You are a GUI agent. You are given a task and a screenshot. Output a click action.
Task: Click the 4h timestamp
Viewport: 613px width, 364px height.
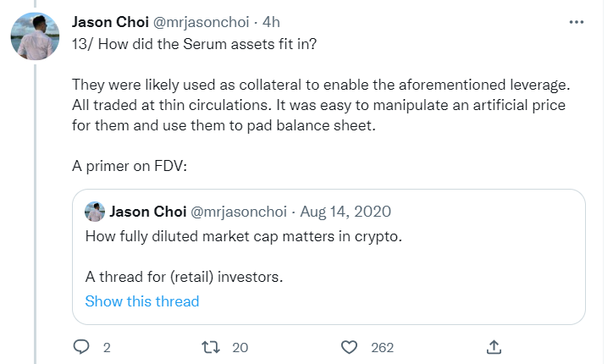273,21
